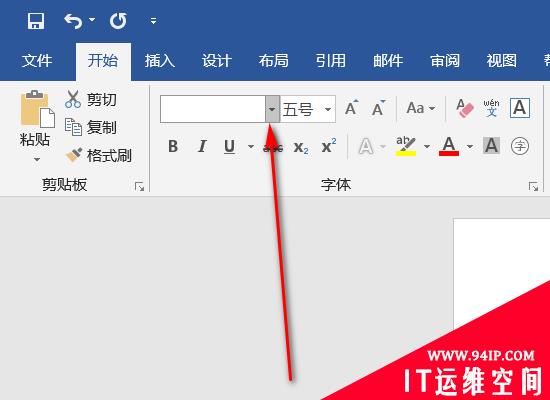Click the Clear Formatting eraser icon
Screen dimensions: 550x400
click(x=464, y=108)
